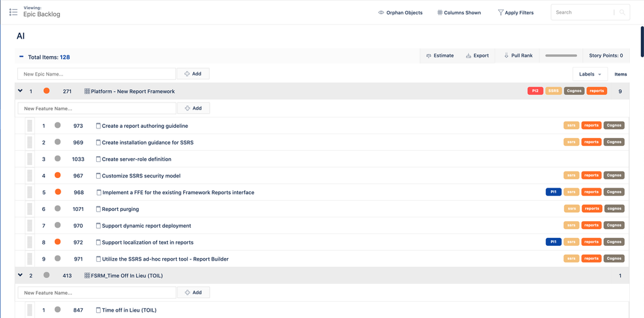Focus the New Epic Name input

point(97,74)
